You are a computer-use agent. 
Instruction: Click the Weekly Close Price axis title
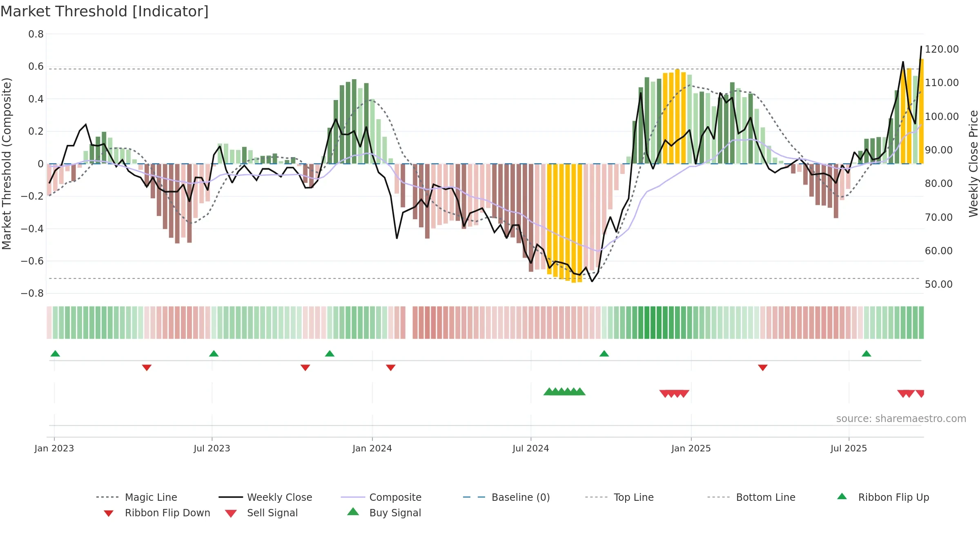tap(973, 164)
